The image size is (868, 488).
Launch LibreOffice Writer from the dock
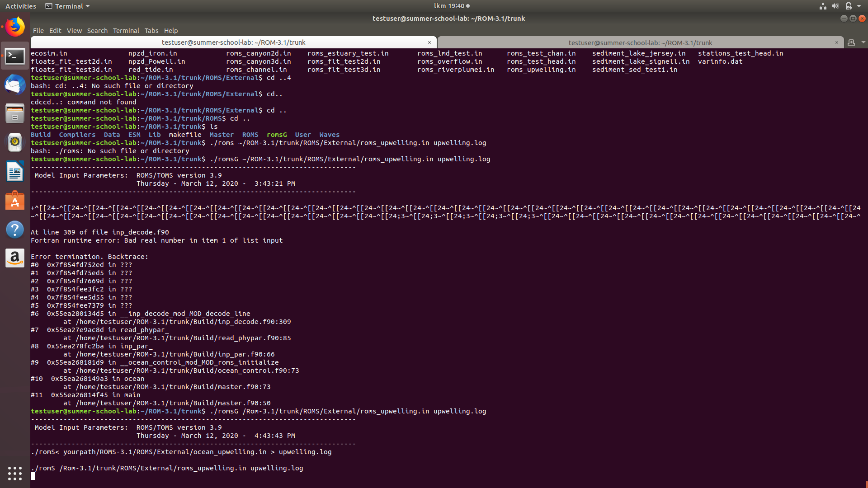15,172
